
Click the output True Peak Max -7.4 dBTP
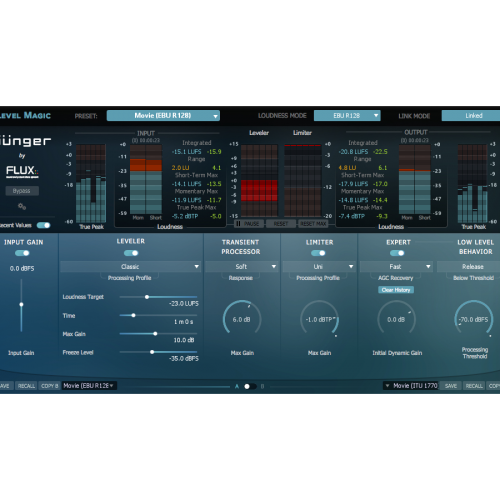click(x=352, y=216)
